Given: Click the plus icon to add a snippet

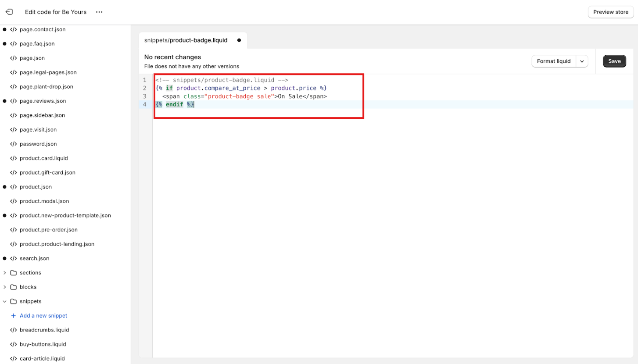Looking at the screenshot, I should click(14, 315).
